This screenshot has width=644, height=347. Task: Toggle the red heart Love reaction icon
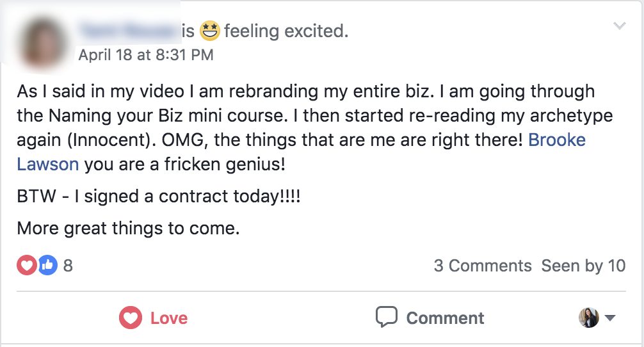131,318
